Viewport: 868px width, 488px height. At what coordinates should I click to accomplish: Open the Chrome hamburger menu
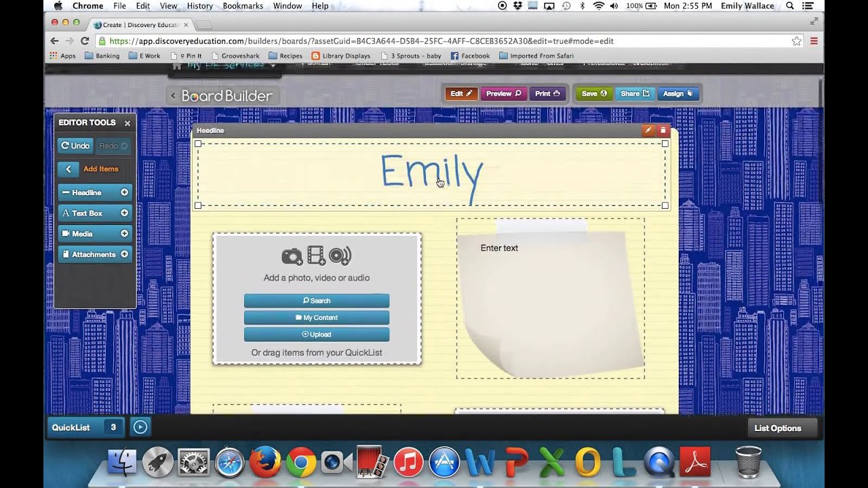pos(814,41)
